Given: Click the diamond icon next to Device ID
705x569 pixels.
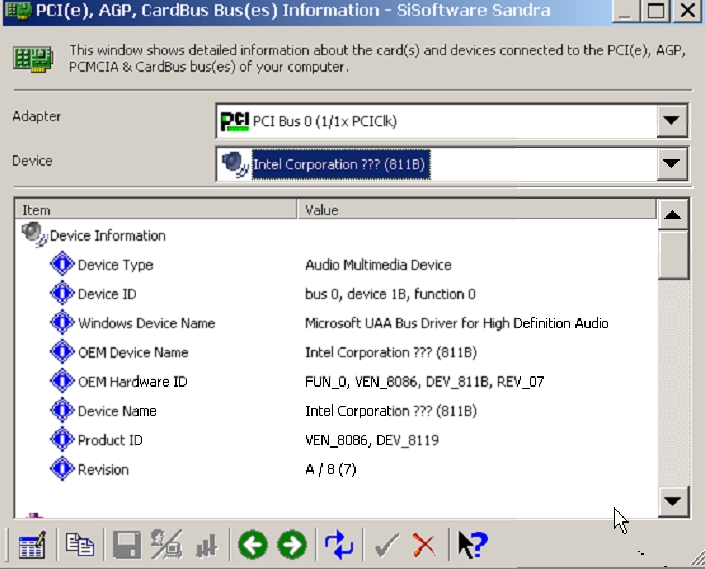Looking at the screenshot, I should [62, 293].
